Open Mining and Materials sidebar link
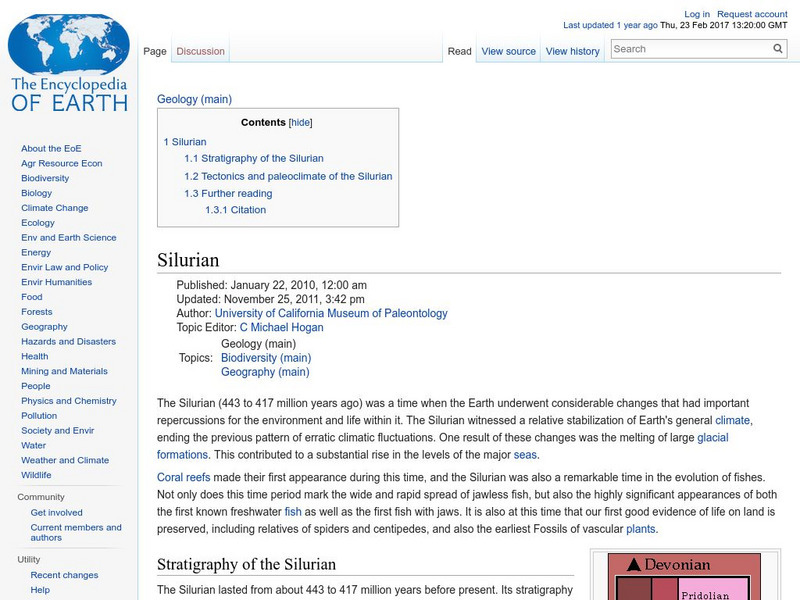 point(64,371)
